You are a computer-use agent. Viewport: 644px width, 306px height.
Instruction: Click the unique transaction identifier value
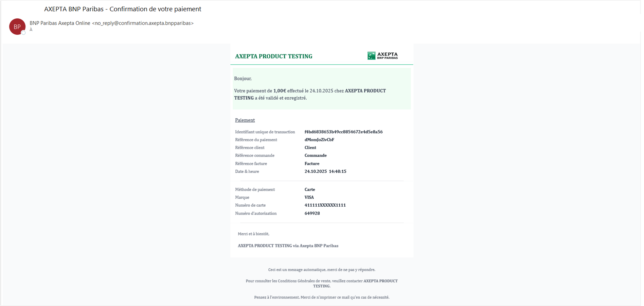point(343,132)
